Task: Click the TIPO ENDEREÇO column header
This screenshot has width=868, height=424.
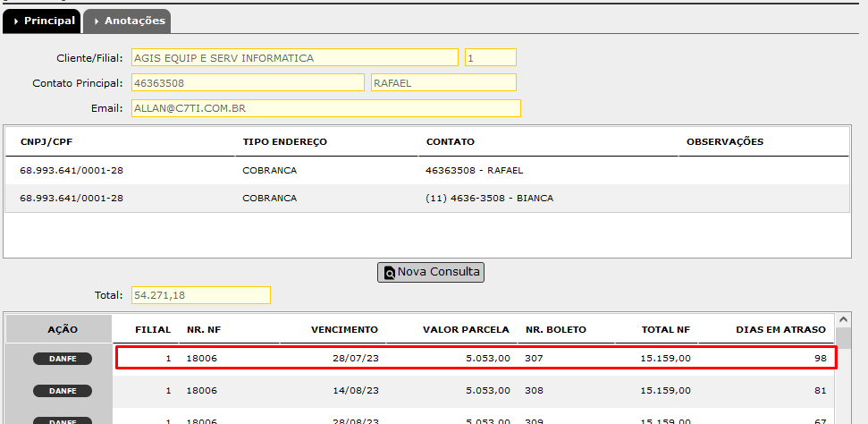Action: (284, 142)
